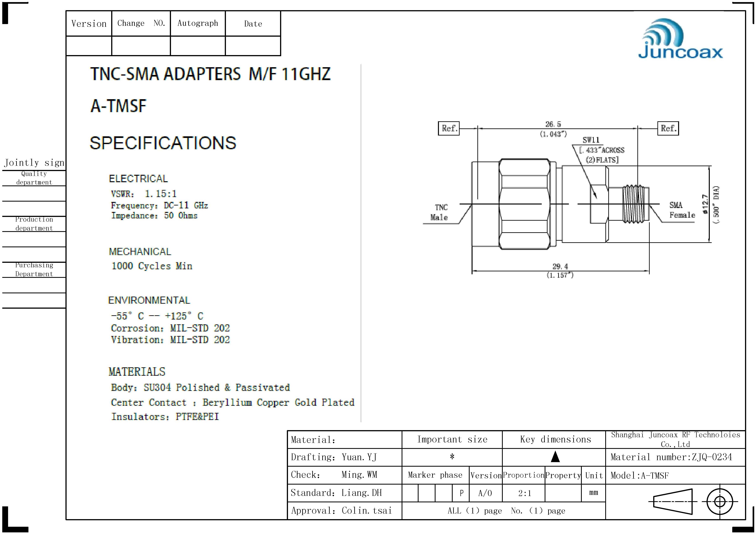Click the SW11 callout label

(x=591, y=140)
